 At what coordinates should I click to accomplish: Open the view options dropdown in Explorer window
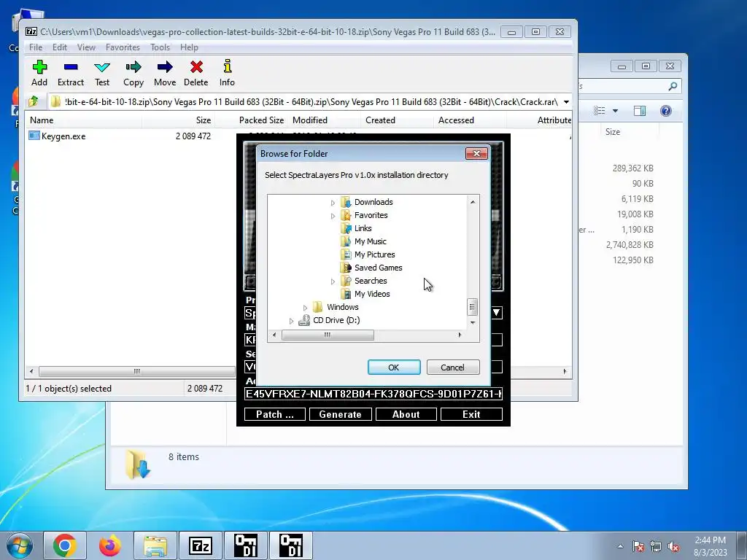point(615,111)
